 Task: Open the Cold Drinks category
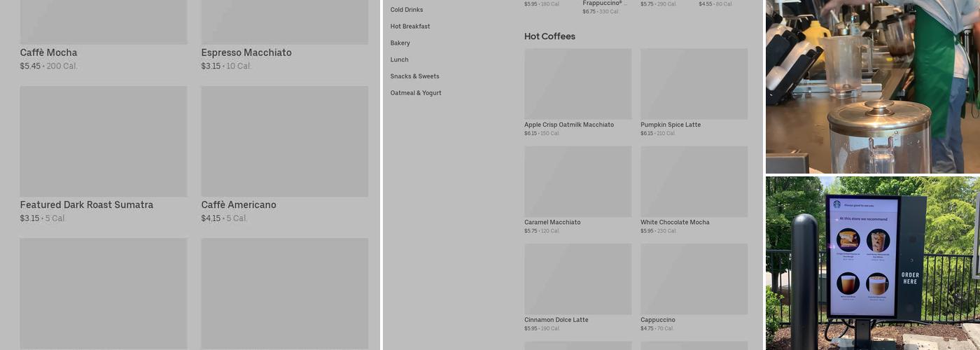click(407, 10)
